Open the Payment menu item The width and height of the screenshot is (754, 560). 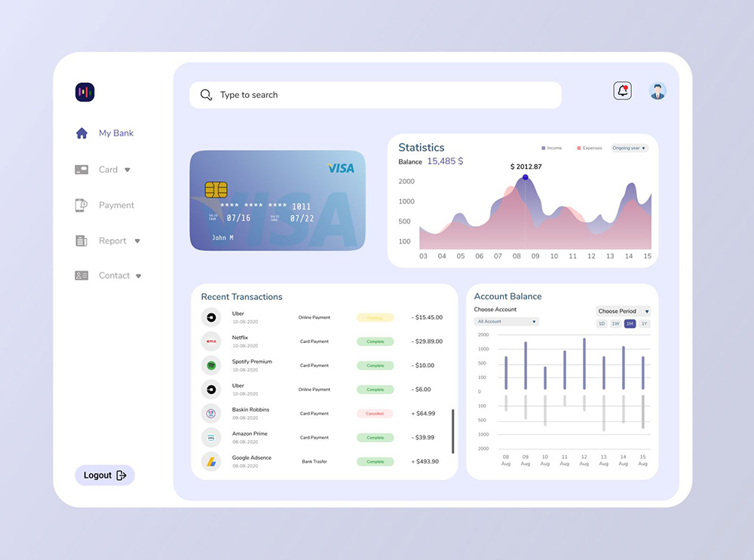[x=116, y=205]
